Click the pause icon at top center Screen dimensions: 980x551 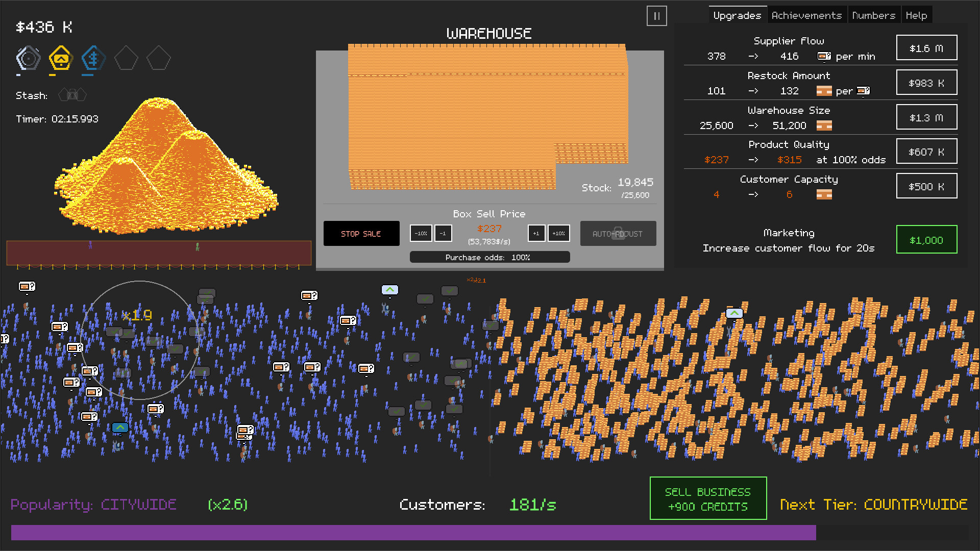(656, 16)
